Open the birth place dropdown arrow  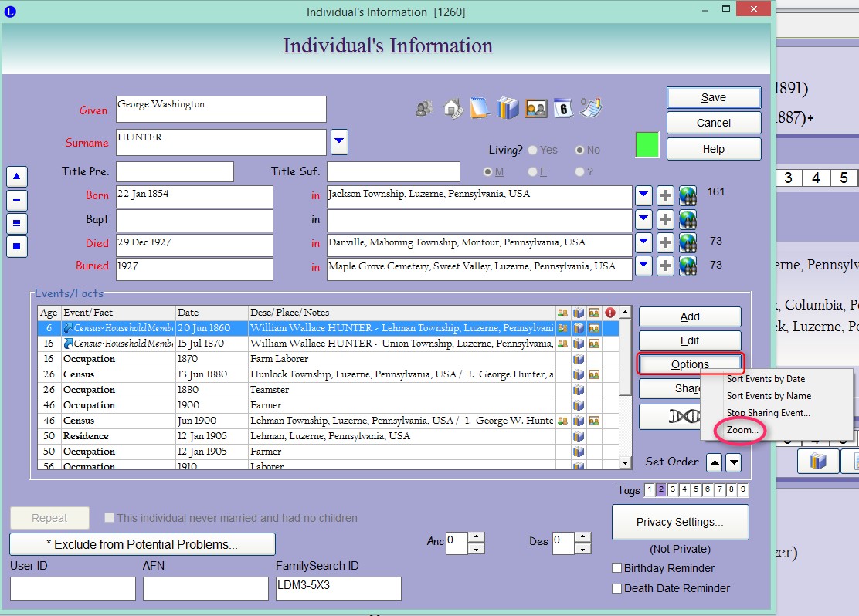(x=643, y=195)
